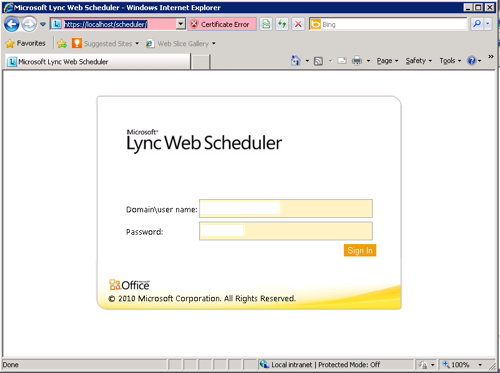View the Certificate Error details
Viewport: 500px width, 373px height.
point(222,24)
